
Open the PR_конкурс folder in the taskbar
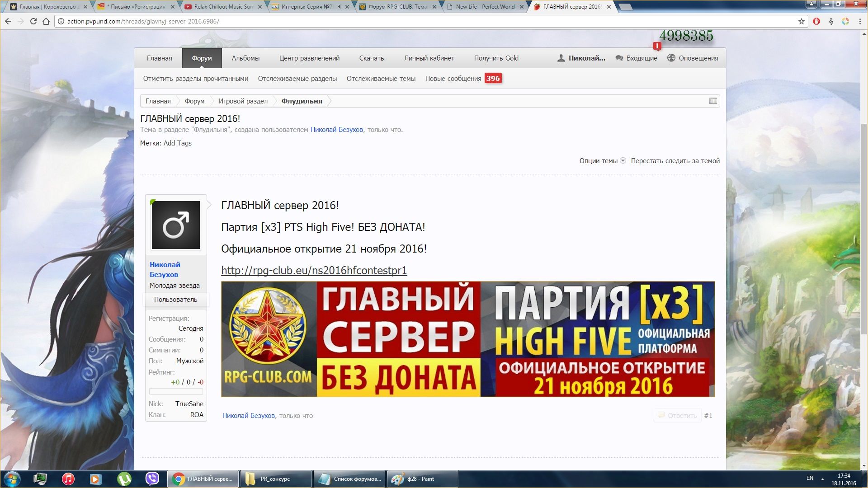(x=276, y=479)
